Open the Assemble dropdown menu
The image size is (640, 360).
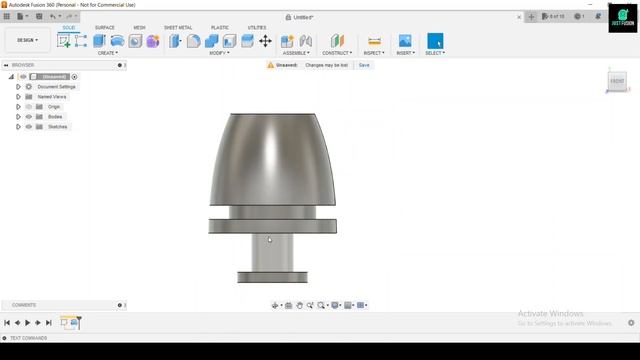pyautogui.click(x=296, y=53)
